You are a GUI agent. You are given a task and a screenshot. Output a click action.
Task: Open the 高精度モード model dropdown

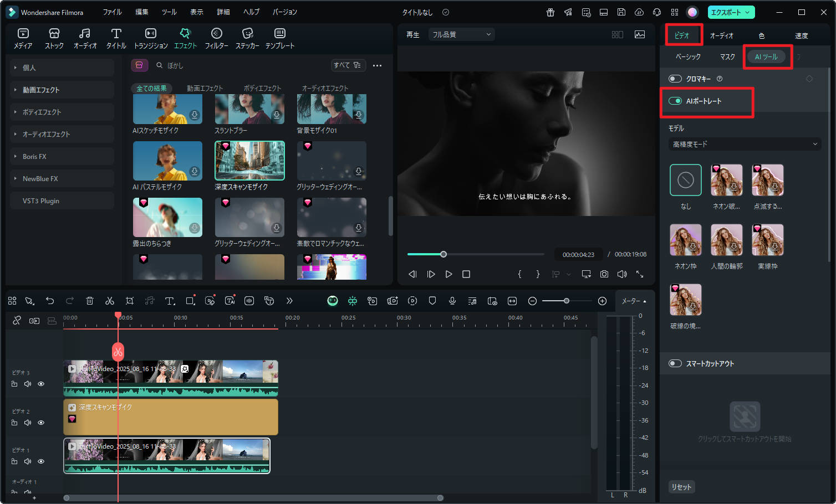(x=745, y=144)
